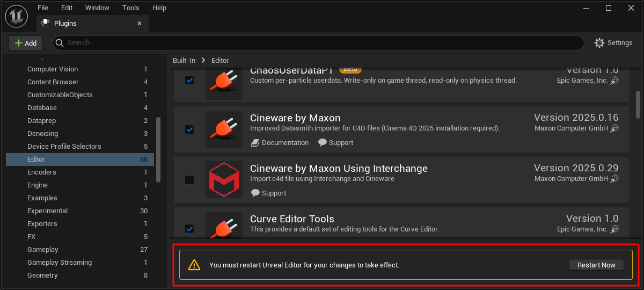Open Epic Games link icon for ChaosUserDataPT
Screen dimensions: 644x290
click(615, 81)
